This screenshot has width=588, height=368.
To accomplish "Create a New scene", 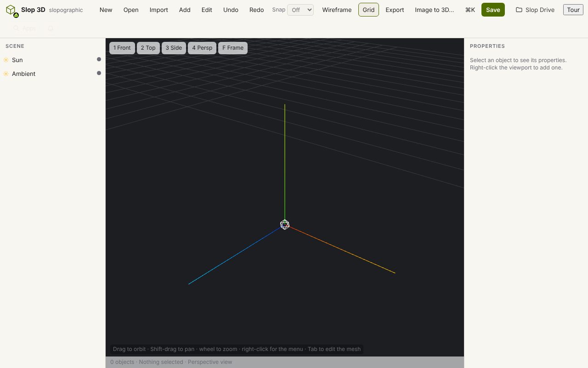I will (106, 10).
